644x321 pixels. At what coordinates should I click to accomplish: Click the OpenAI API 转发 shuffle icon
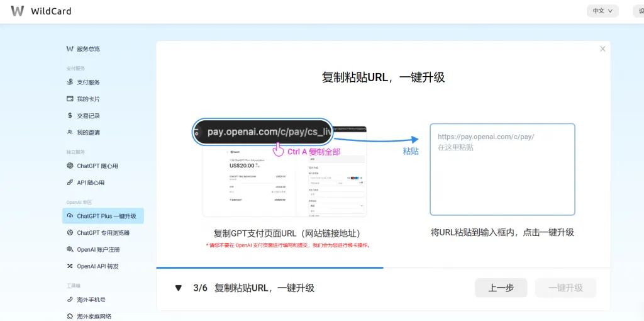click(70, 266)
